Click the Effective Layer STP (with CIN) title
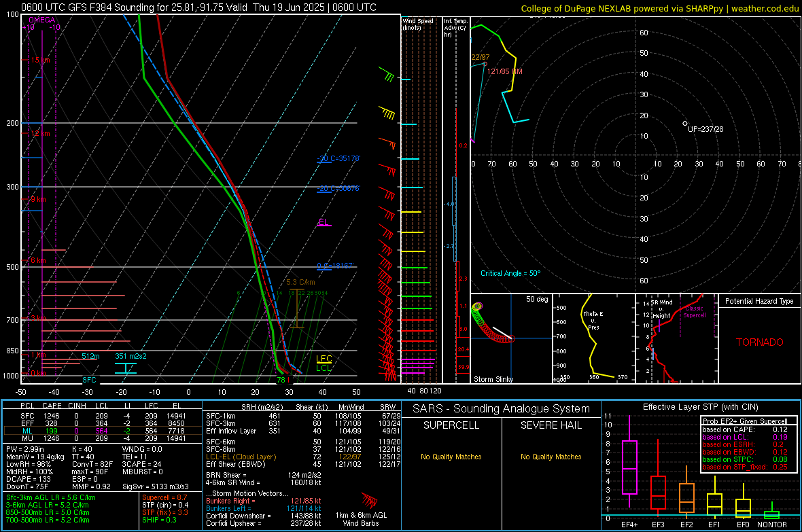This screenshot has height=532, width=802. click(x=701, y=407)
